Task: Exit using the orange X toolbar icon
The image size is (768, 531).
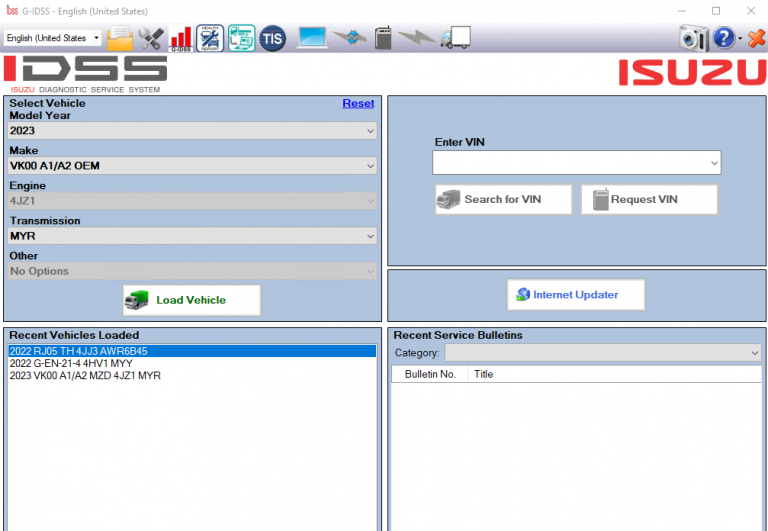Action: point(757,38)
